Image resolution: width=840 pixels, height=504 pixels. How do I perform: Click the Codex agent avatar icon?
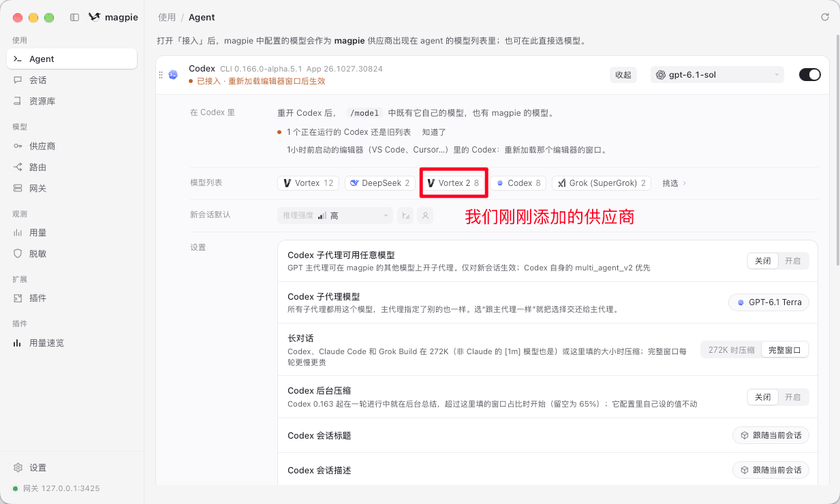tap(174, 75)
